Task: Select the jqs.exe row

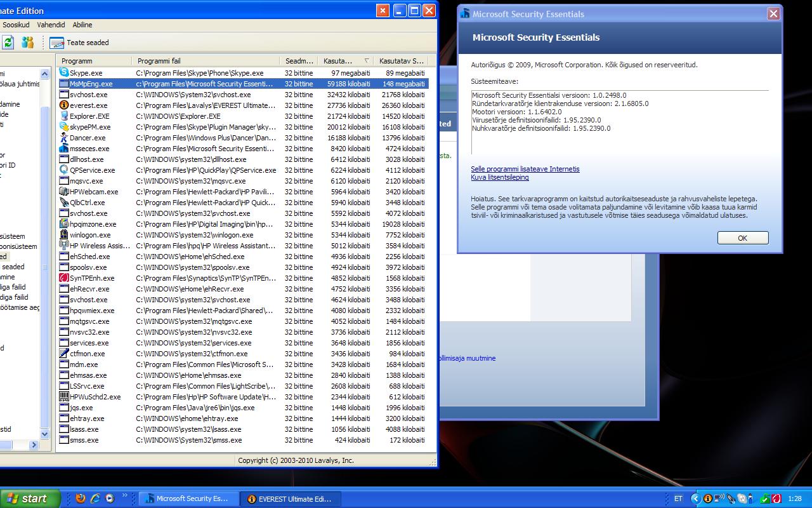Action: click(x=243, y=408)
